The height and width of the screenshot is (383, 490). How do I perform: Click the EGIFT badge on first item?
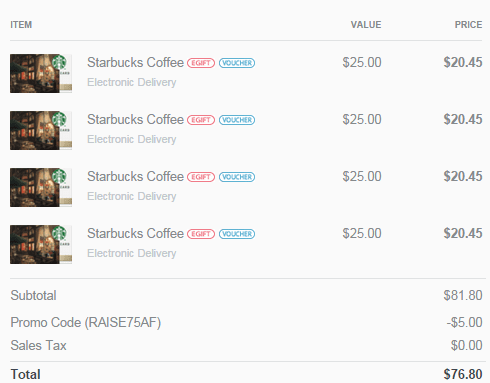click(201, 63)
